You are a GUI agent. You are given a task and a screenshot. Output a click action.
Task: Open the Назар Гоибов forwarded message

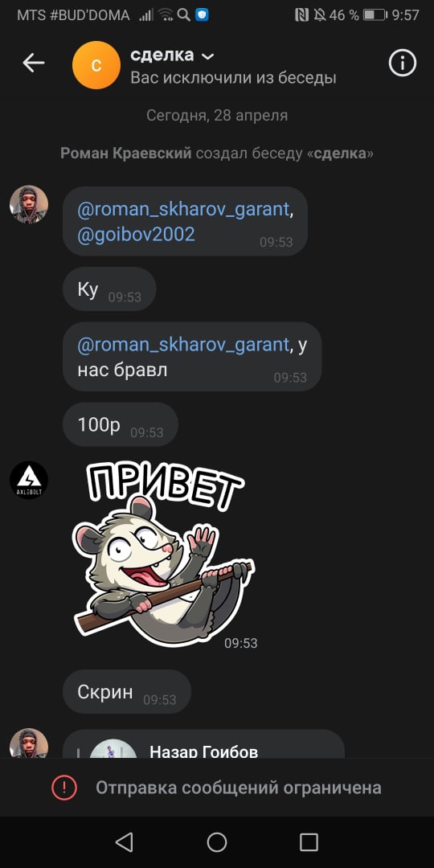203,744
